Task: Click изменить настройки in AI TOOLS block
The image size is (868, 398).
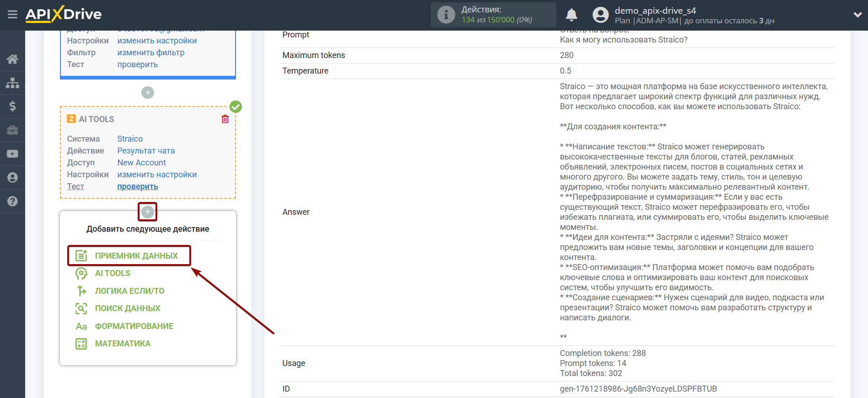Action: 157,175
